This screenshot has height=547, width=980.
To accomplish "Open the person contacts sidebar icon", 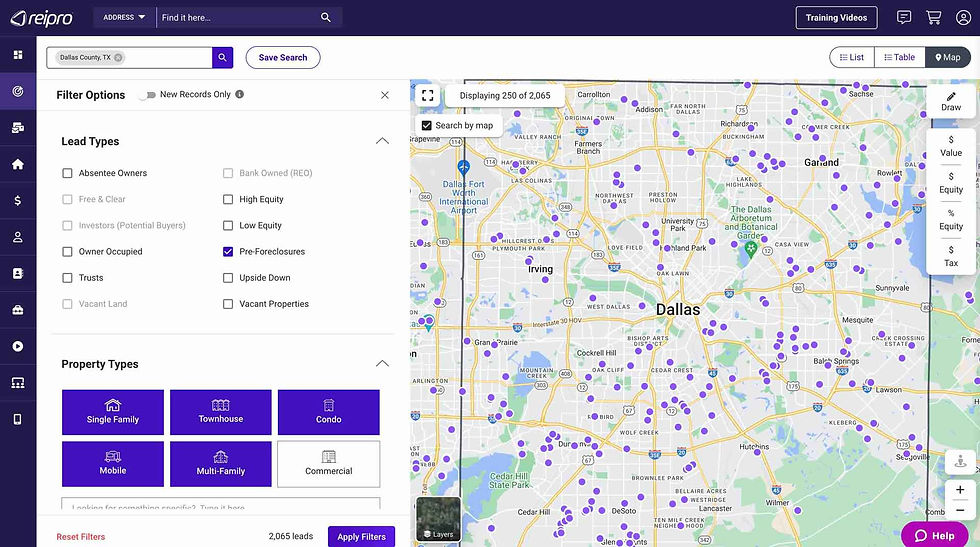I will point(18,237).
